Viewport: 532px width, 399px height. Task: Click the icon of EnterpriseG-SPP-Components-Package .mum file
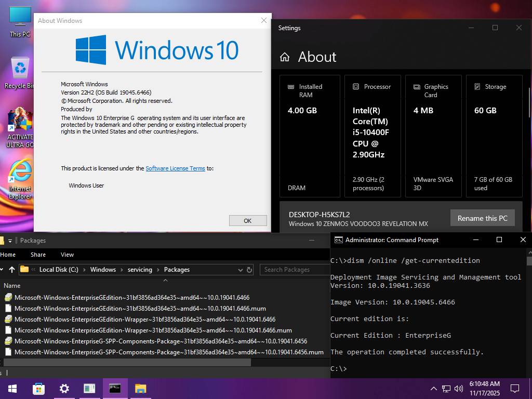pyautogui.click(x=8, y=352)
